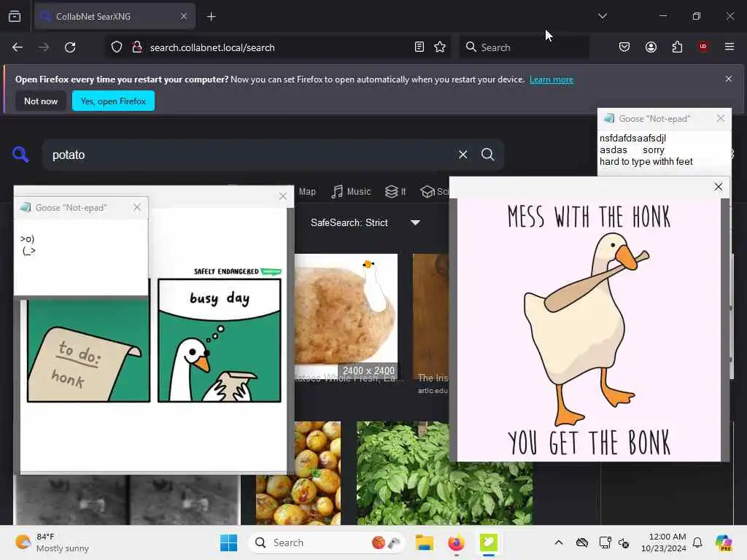Open weather widget showing 84°F
The height and width of the screenshot is (560, 747).
[x=53, y=542]
